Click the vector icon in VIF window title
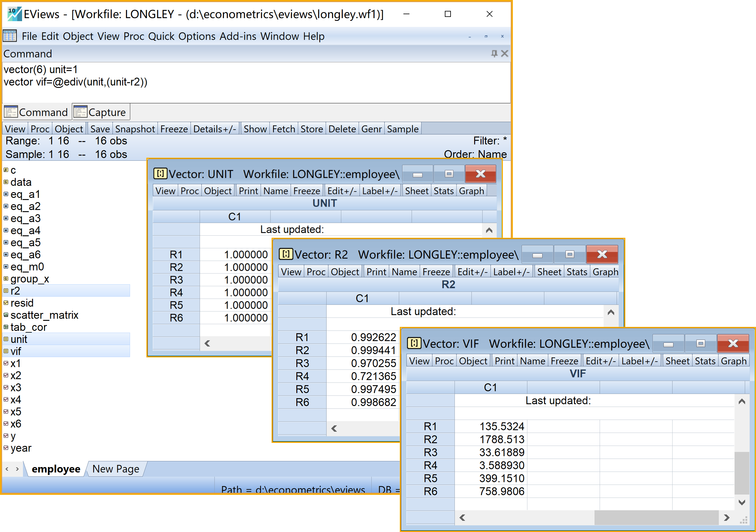Viewport: 756px width, 532px height. (x=414, y=343)
